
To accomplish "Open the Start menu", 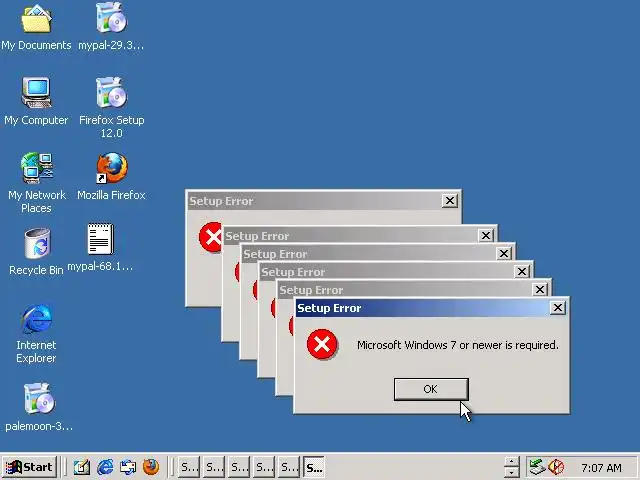I will [x=29, y=467].
